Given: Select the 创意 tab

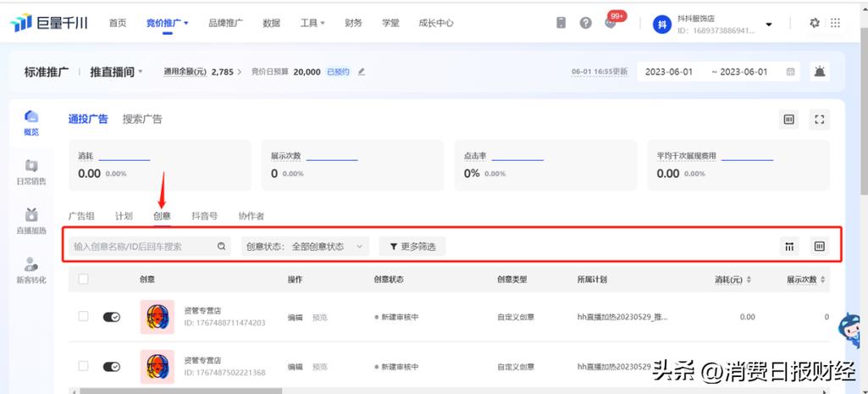Looking at the screenshot, I should point(163,216).
